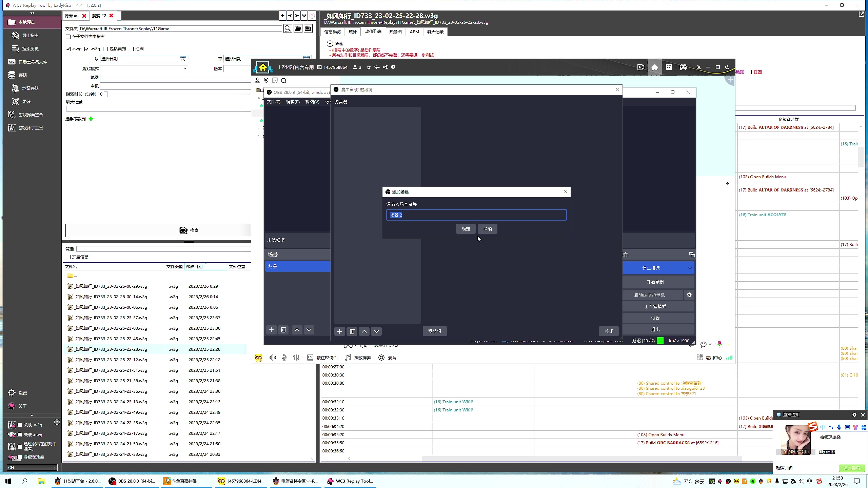The image size is (868, 488).
Task: Open 视图(V) menu in OBS
Action: click(312, 102)
